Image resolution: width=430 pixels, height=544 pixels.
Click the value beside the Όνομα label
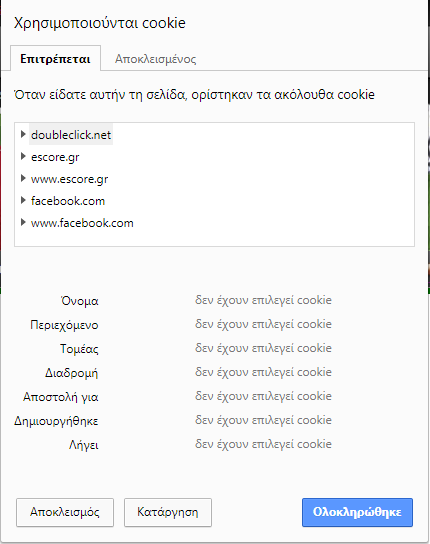[263, 300]
